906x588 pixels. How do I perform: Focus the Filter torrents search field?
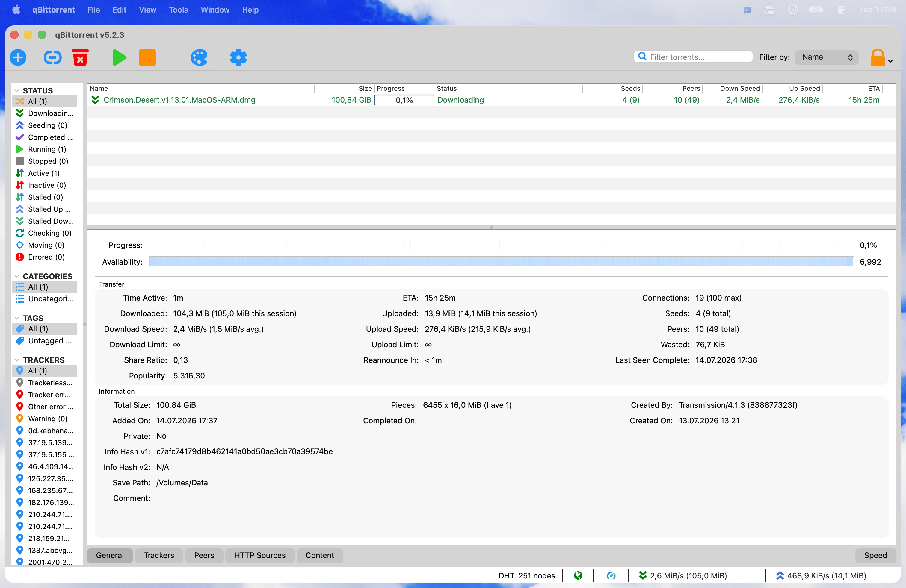[x=693, y=57]
